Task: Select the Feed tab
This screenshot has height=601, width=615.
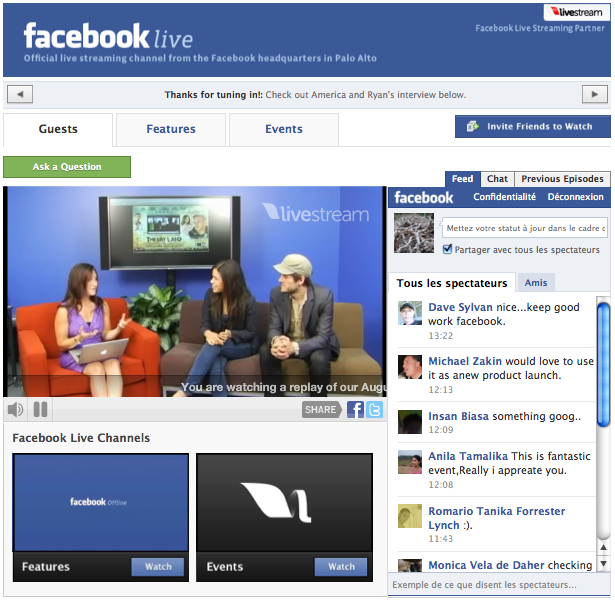Action: (x=462, y=179)
